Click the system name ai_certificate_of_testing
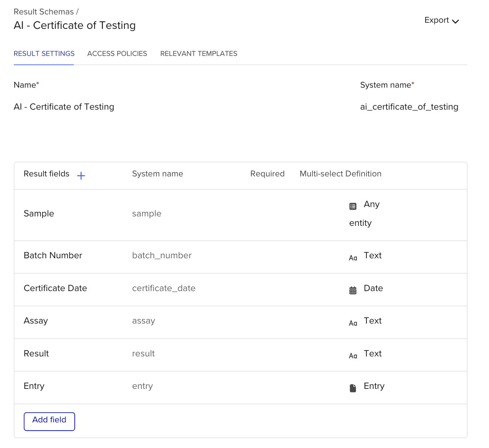 point(409,107)
